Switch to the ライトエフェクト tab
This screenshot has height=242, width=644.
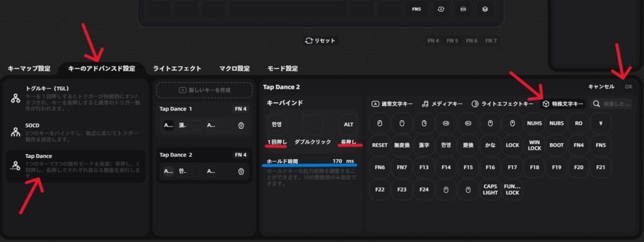[177, 68]
